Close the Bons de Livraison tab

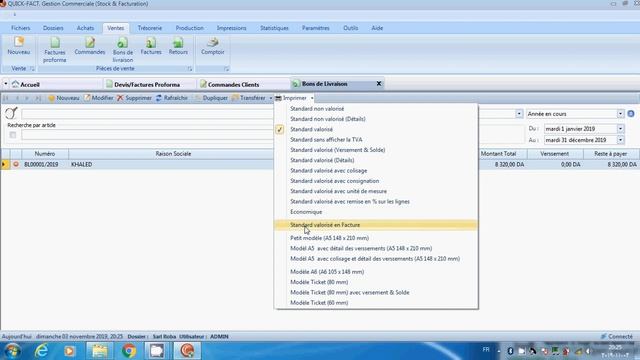tap(379, 84)
